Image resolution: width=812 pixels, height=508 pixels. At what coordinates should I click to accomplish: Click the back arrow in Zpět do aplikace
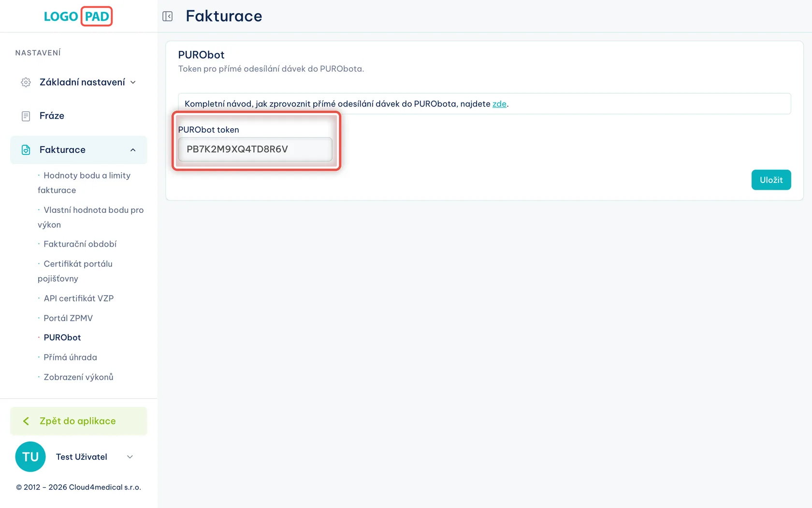26,421
